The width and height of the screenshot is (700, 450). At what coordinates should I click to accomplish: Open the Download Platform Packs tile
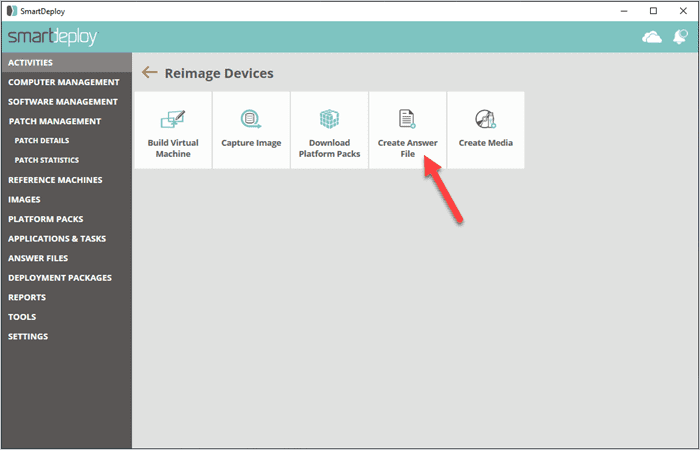pos(329,130)
